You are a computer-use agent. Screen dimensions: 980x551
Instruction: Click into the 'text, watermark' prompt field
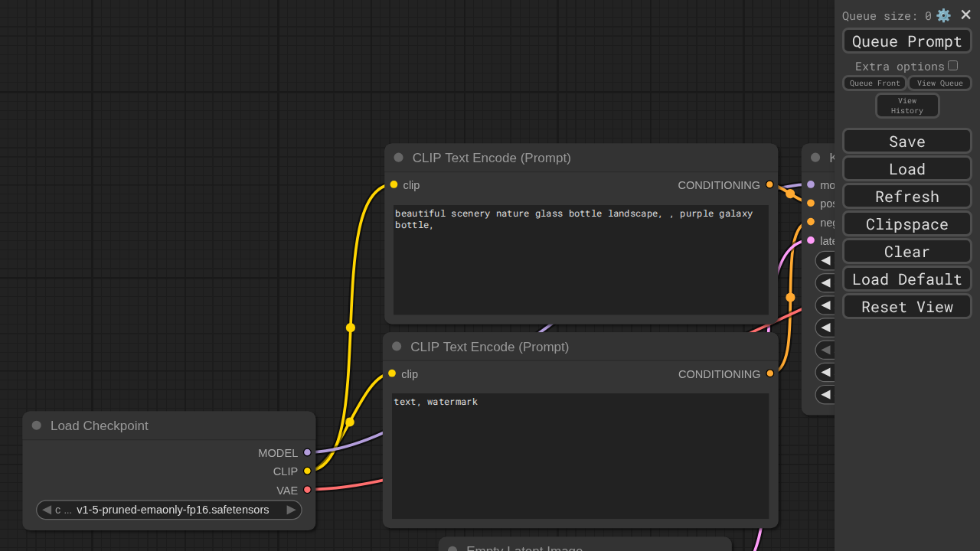click(x=580, y=456)
